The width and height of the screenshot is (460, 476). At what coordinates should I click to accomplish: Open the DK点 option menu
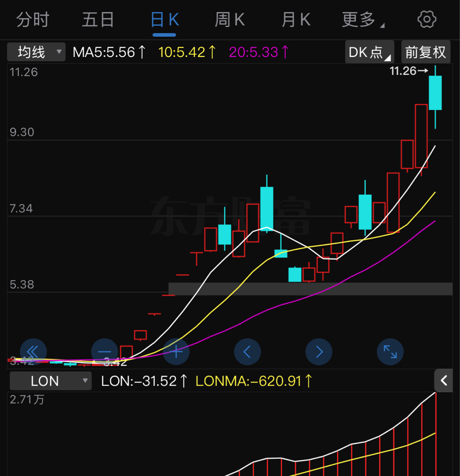click(369, 52)
